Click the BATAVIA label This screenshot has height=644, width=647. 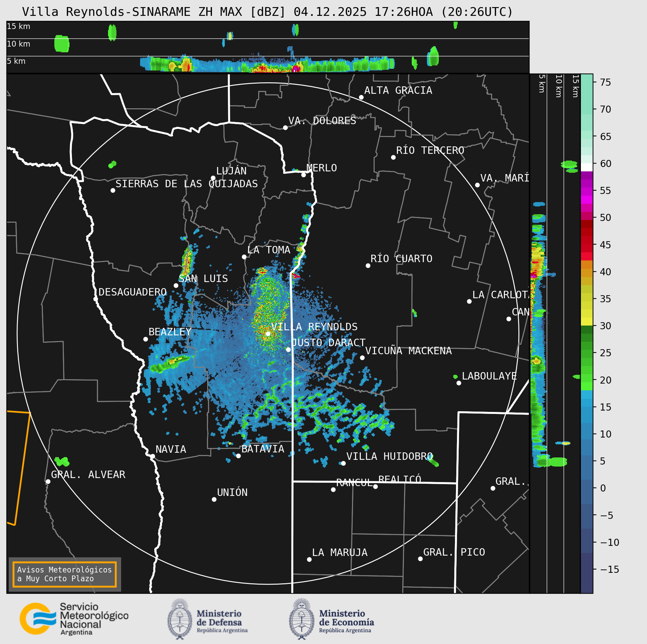coord(263,449)
